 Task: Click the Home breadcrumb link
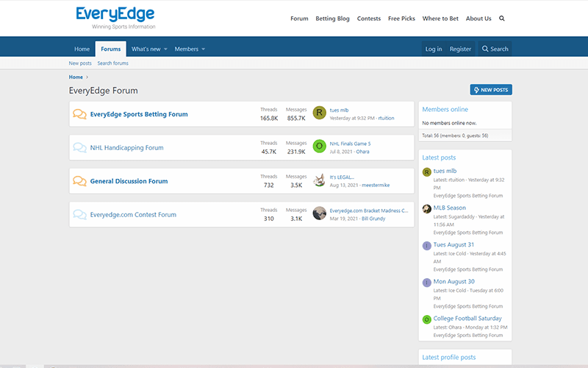tap(76, 77)
